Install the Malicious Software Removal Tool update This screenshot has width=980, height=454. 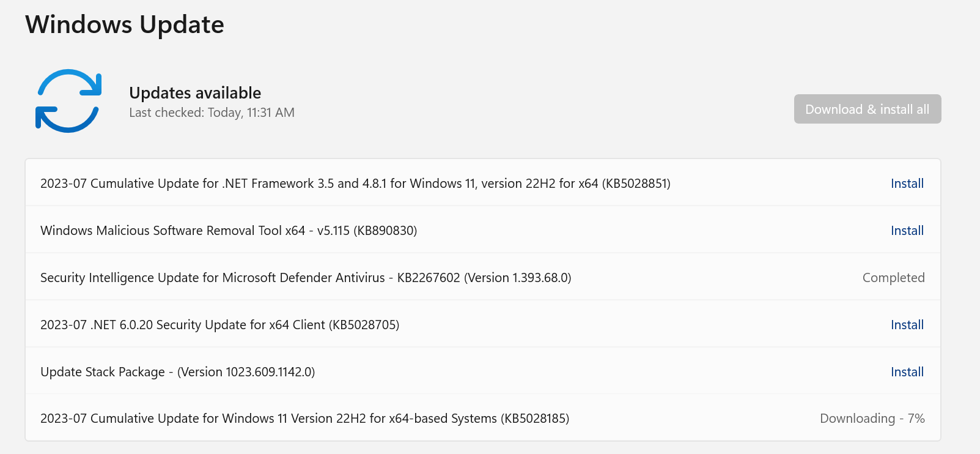[907, 231]
